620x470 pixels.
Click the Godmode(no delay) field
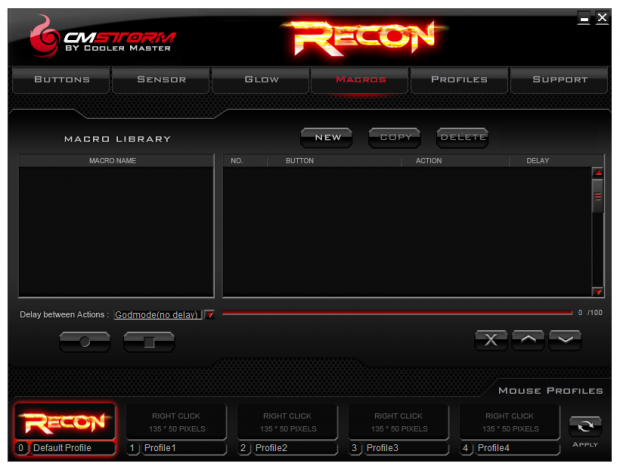157,315
